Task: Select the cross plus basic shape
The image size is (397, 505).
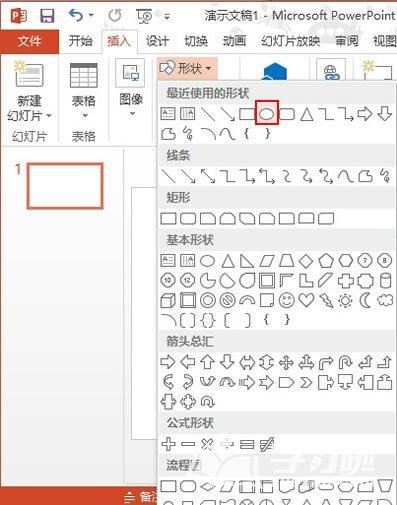Action: (346, 281)
